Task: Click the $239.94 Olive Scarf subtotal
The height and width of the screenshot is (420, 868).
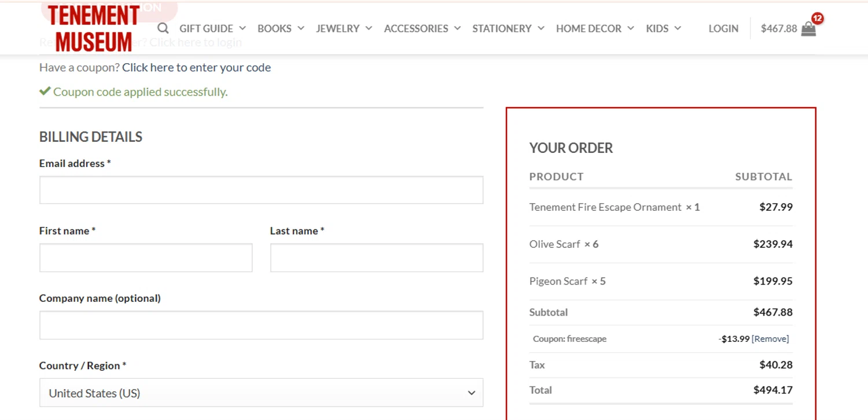Action: (773, 244)
